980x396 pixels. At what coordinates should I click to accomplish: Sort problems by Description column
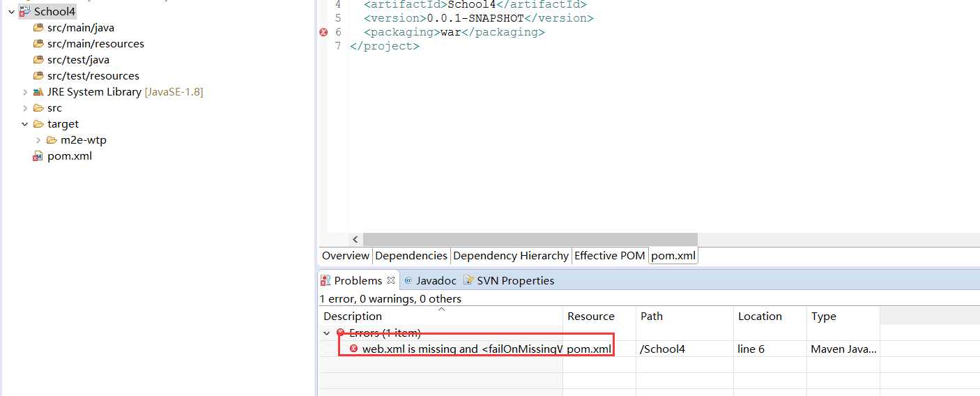click(x=441, y=316)
